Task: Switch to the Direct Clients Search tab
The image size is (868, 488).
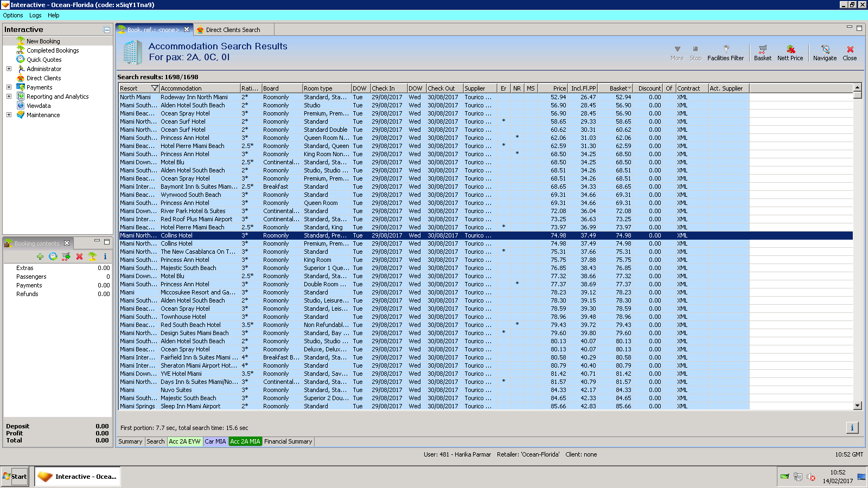Action: point(232,30)
